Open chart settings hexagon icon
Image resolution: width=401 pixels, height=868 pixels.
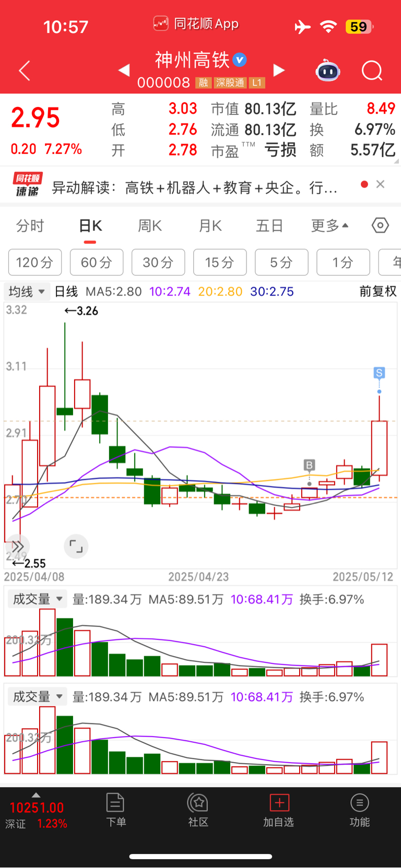(380, 225)
